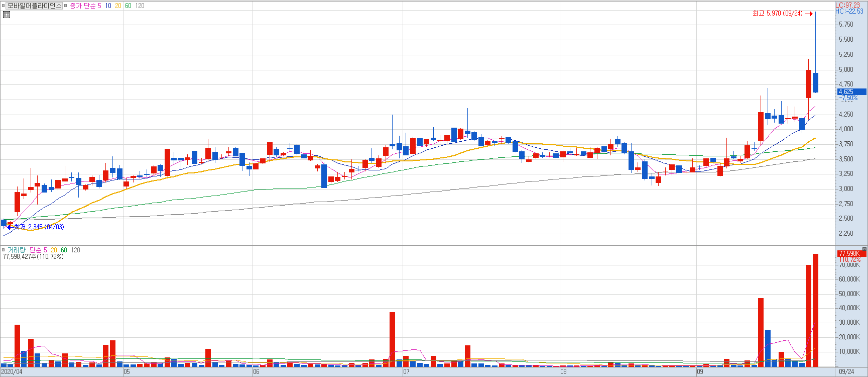The image size is (868, 377).
Task: Click the LC:97.23 indicator
Action: [x=847, y=5]
